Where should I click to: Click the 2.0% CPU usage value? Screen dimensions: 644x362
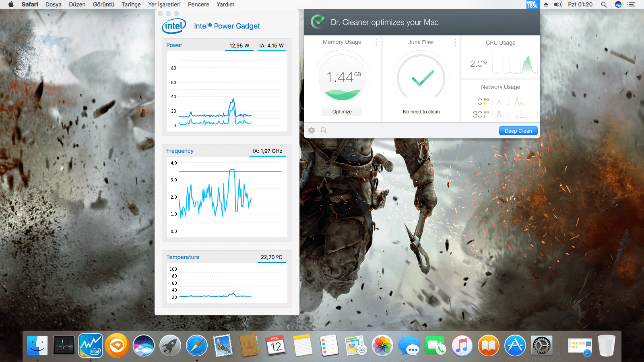[x=479, y=64]
